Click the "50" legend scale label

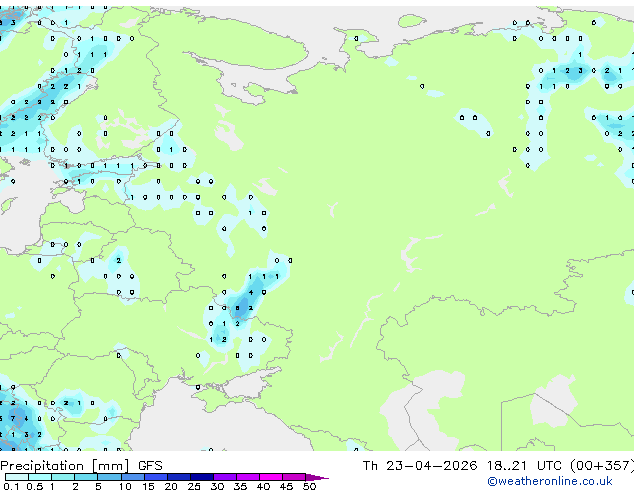(x=310, y=486)
